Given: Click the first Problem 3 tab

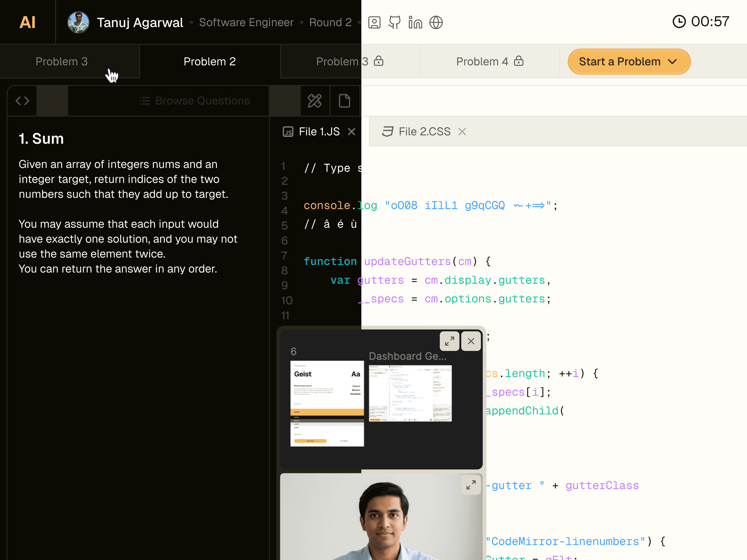Looking at the screenshot, I should (x=61, y=62).
